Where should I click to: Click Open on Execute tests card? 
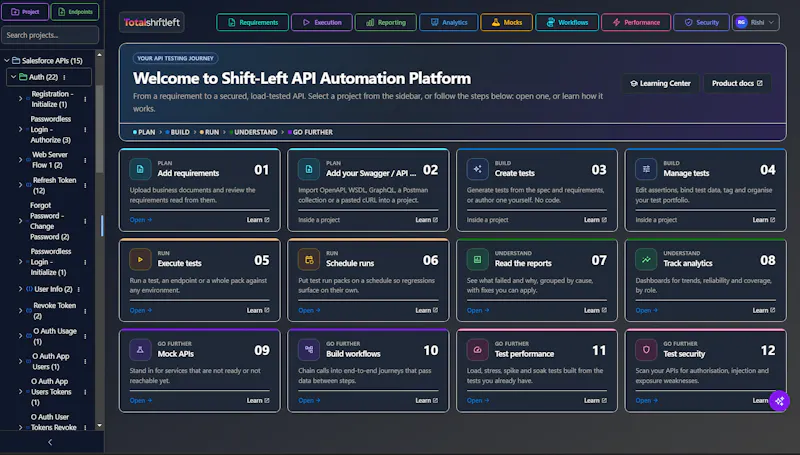141,310
